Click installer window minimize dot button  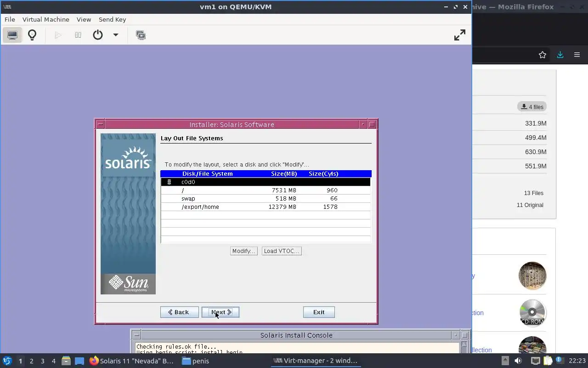363,124
